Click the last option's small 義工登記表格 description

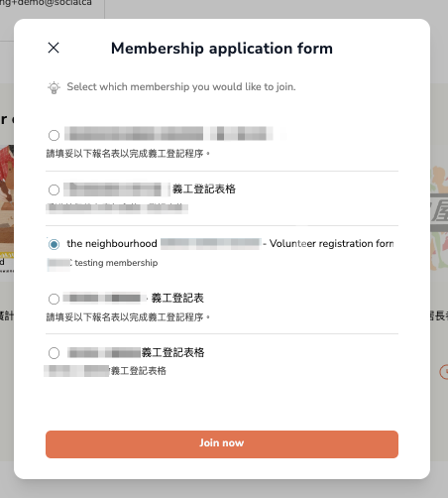click(139, 371)
